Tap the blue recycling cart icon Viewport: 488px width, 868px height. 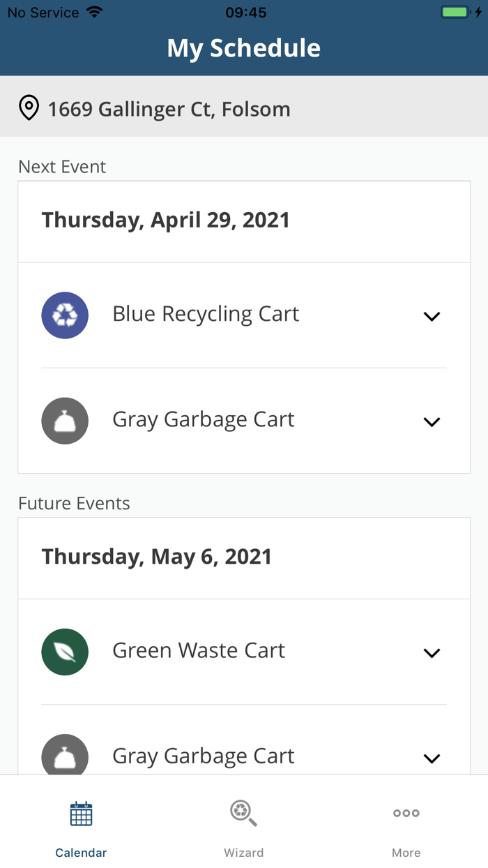coord(65,315)
